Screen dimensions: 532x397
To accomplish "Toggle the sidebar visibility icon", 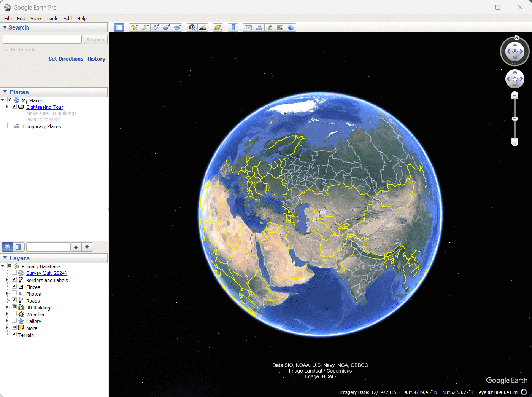I will [119, 27].
